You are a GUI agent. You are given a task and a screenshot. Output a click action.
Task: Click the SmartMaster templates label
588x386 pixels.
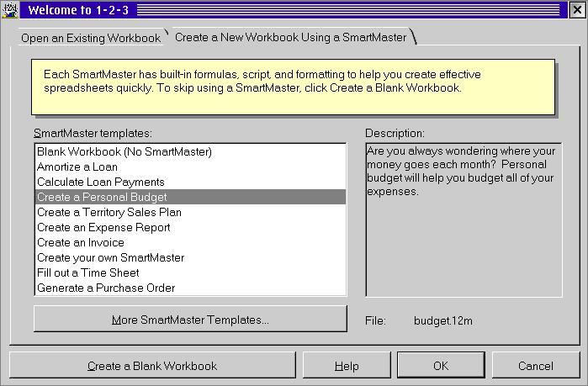tap(93, 134)
